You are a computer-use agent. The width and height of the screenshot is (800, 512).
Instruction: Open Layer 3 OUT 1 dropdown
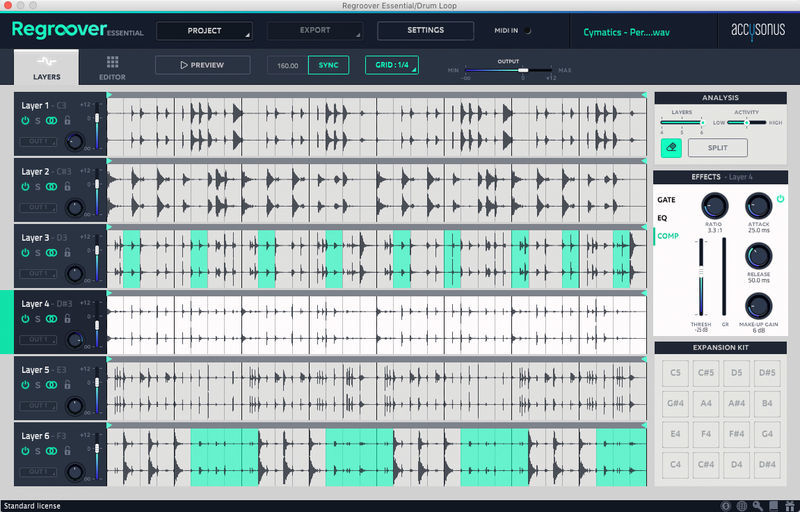tap(38, 273)
